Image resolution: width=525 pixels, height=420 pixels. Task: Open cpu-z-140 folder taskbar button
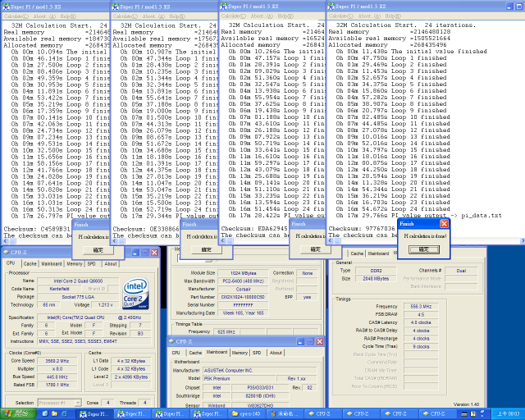249,414
